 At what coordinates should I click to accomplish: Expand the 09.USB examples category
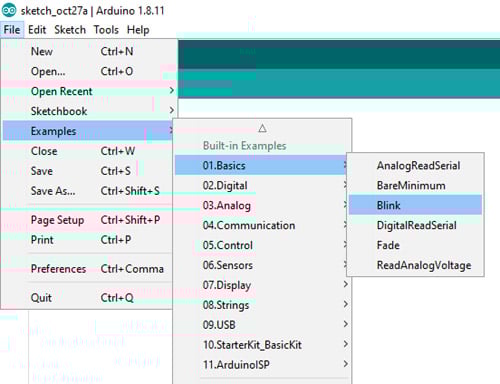pos(262,325)
